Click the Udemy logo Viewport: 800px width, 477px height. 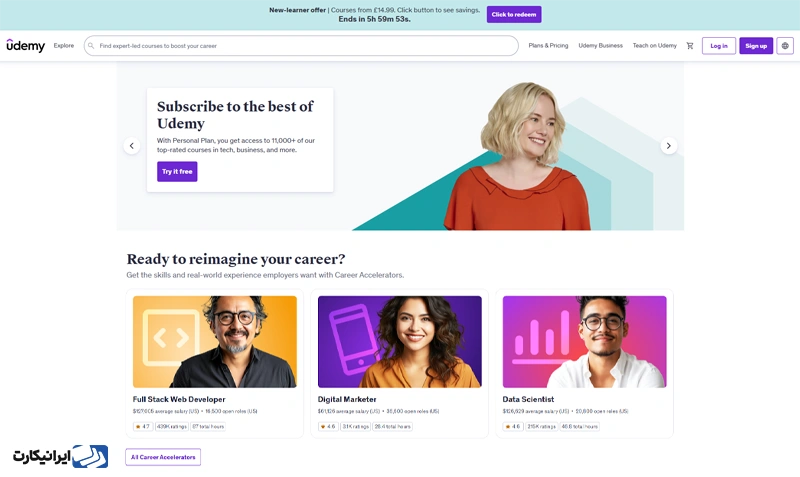tap(26, 45)
